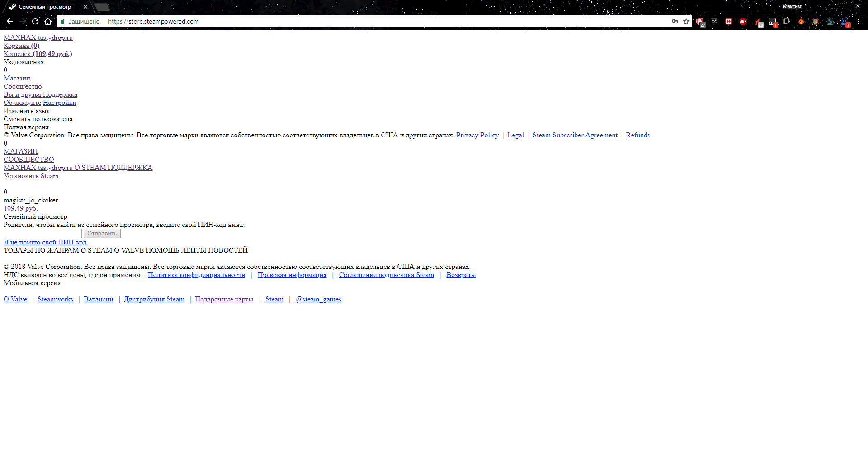Open the red hand ad-blocker extension showing 27
The height and width of the screenshot is (470, 868).
700,22
